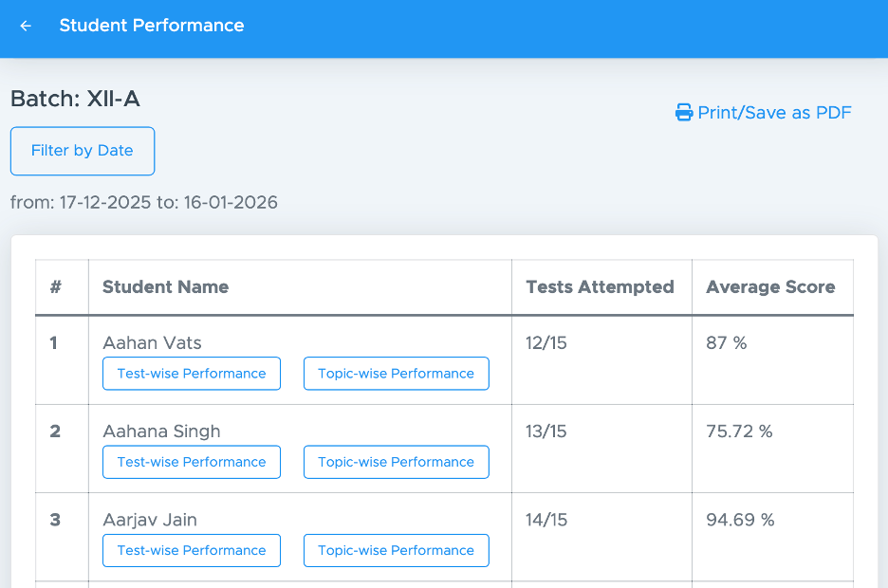This screenshot has width=888, height=588.
Task: Click the Print/Save as PDF link text
Action: (x=774, y=113)
